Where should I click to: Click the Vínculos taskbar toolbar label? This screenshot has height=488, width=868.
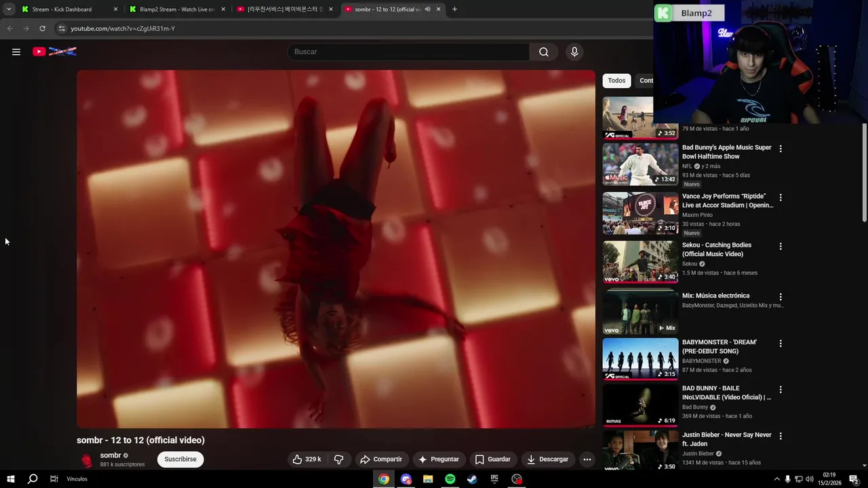[x=77, y=479]
